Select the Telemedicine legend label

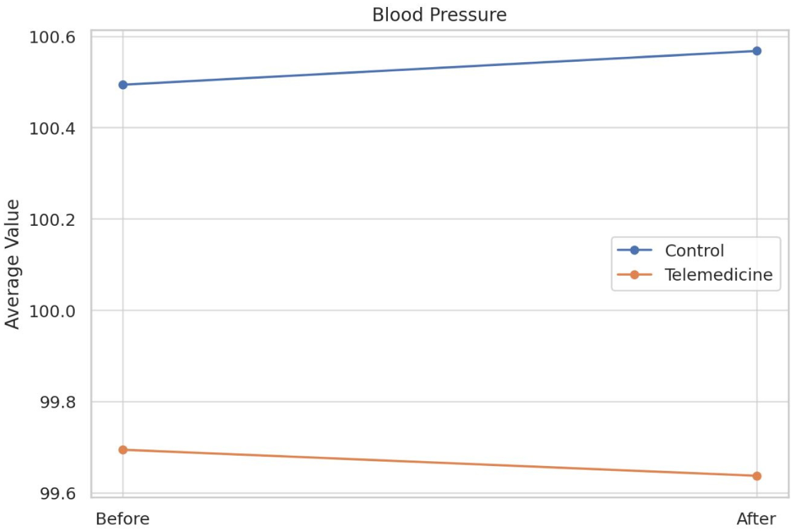718,275
